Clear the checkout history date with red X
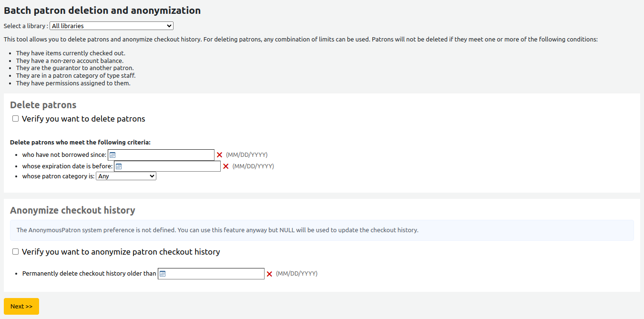Viewport: 644px width, 319px height. [x=269, y=273]
